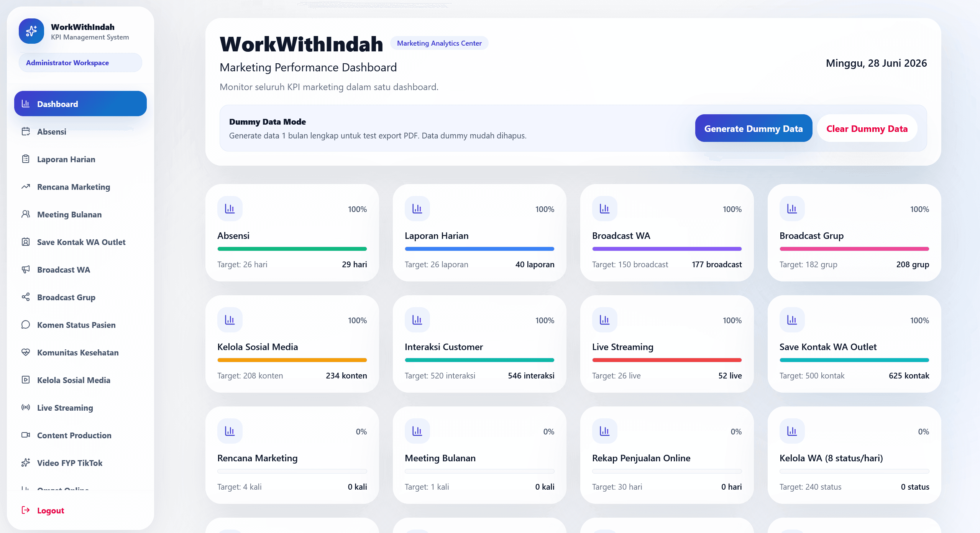This screenshot has width=980, height=533.
Task: Click the Komunitas Kesehatan heart pulse icon
Action: (26, 352)
